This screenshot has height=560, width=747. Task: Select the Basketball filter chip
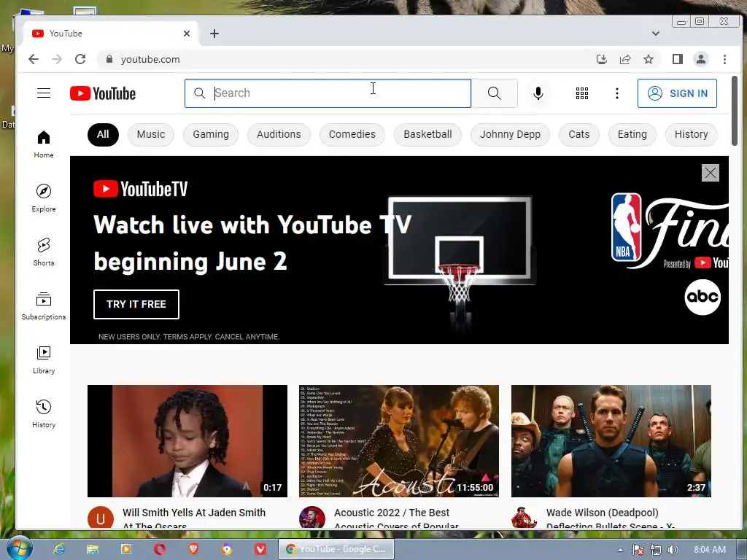[x=427, y=134]
